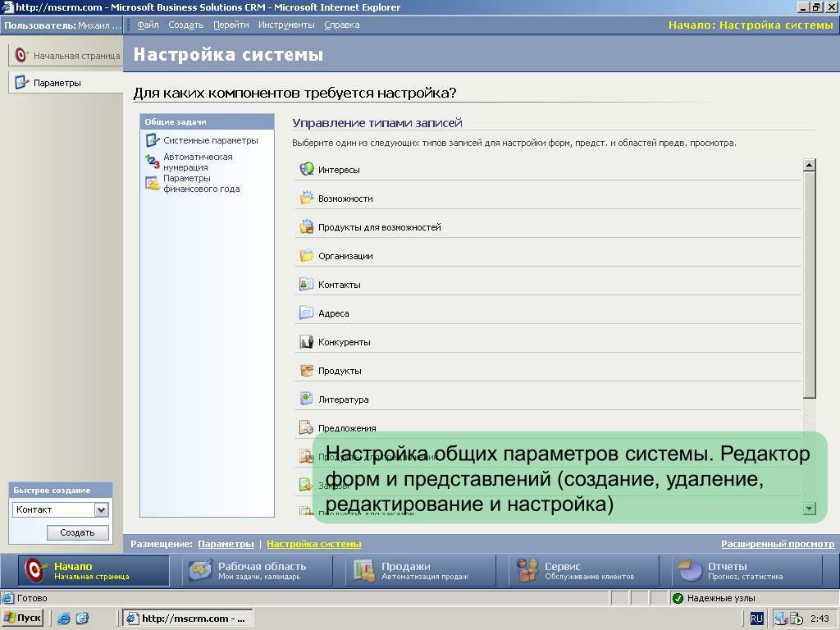840x630 pixels.
Task: Click the Рабочая область module icon
Action: (x=201, y=571)
